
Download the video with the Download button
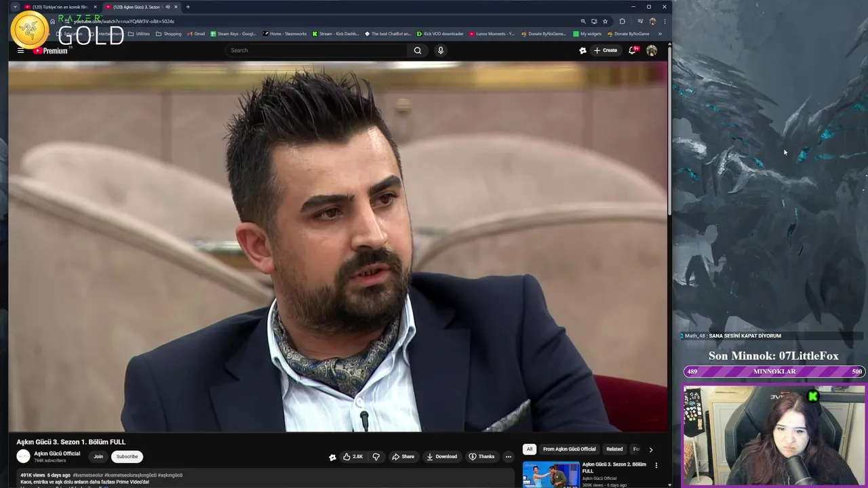(x=441, y=457)
